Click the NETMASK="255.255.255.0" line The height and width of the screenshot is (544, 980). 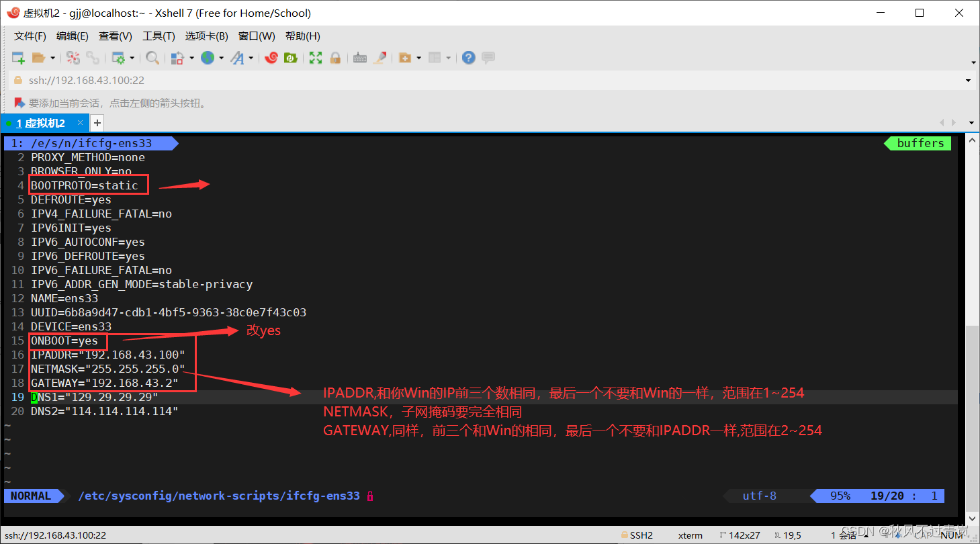tap(108, 369)
